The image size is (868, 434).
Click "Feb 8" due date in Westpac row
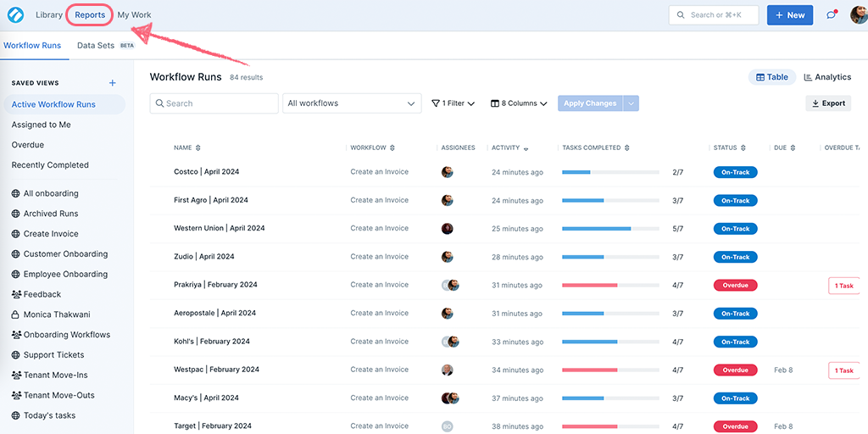(x=783, y=370)
